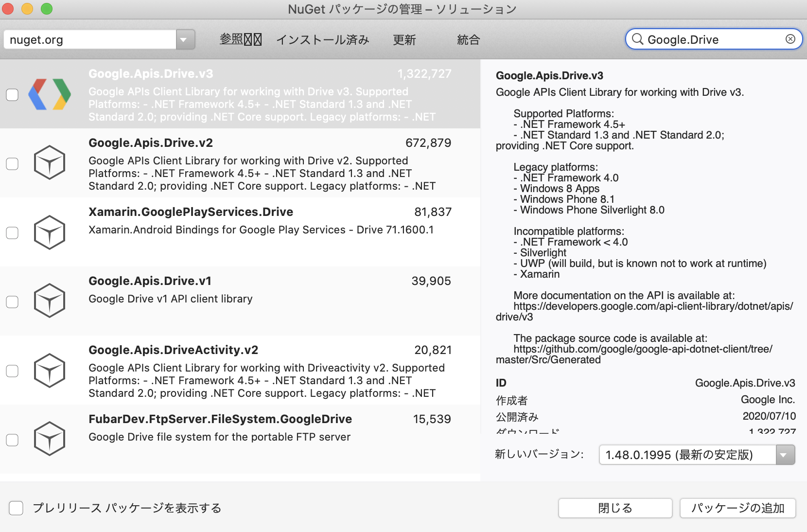Click the details pane heading Google.Apis.Drive.v3
This screenshot has width=807, height=532.
pos(549,76)
